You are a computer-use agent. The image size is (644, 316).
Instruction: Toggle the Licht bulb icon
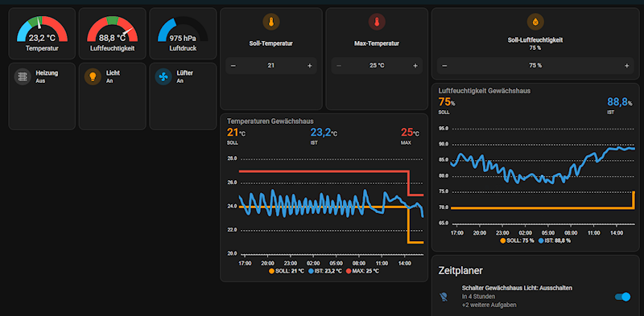coord(93,76)
